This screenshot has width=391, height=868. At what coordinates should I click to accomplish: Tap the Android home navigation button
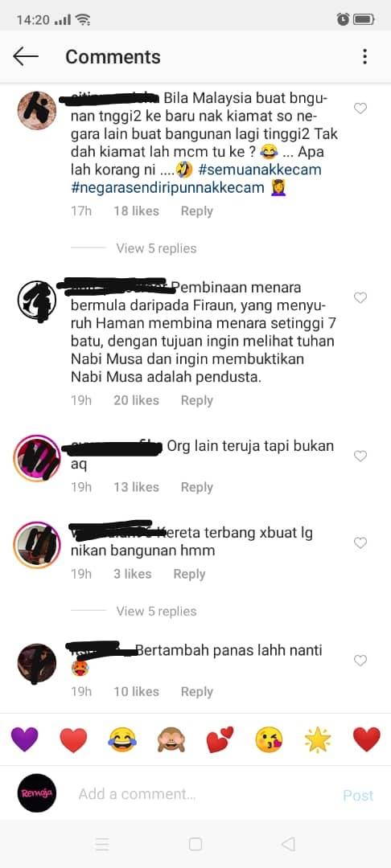point(195,844)
